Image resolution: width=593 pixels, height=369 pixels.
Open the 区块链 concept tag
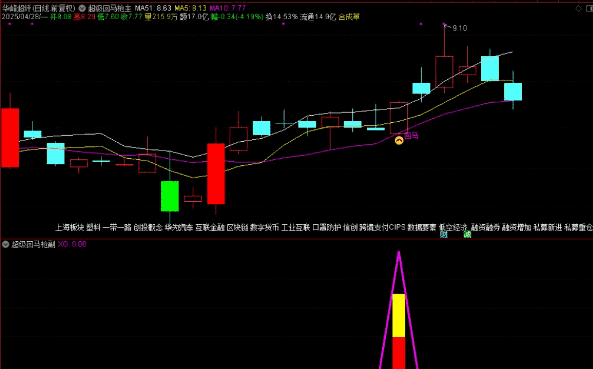click(237, 227)
